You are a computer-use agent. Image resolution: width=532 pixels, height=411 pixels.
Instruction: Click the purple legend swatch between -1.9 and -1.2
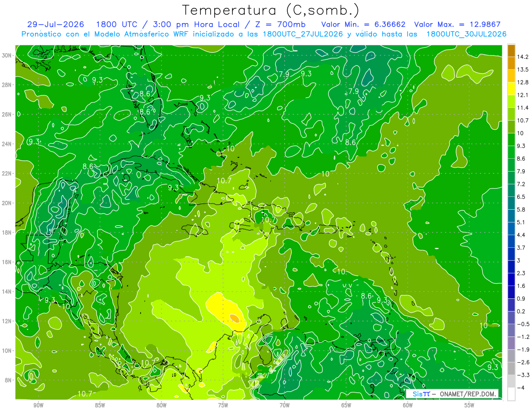pyautogui.click(x=511, y=343)
